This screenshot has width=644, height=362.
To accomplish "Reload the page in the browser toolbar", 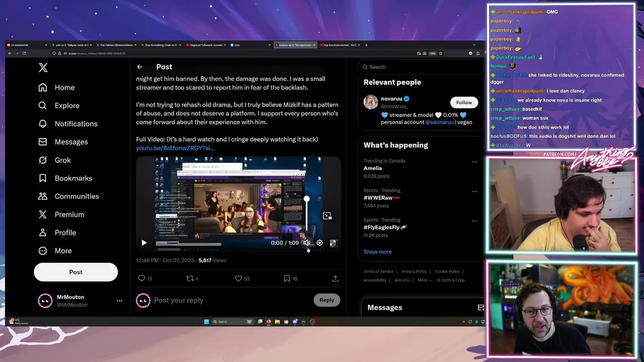I will pyautogui.click(x=24, y=53).
